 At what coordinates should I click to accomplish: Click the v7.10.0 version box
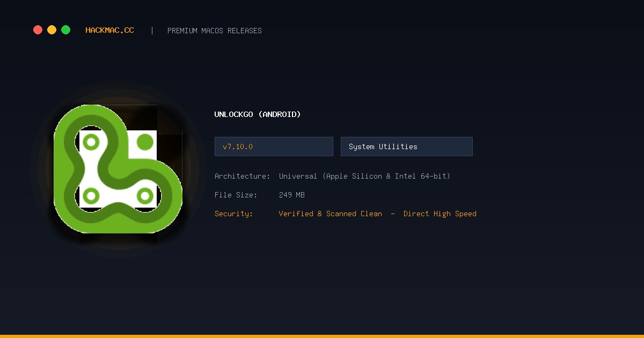[274, 146]
